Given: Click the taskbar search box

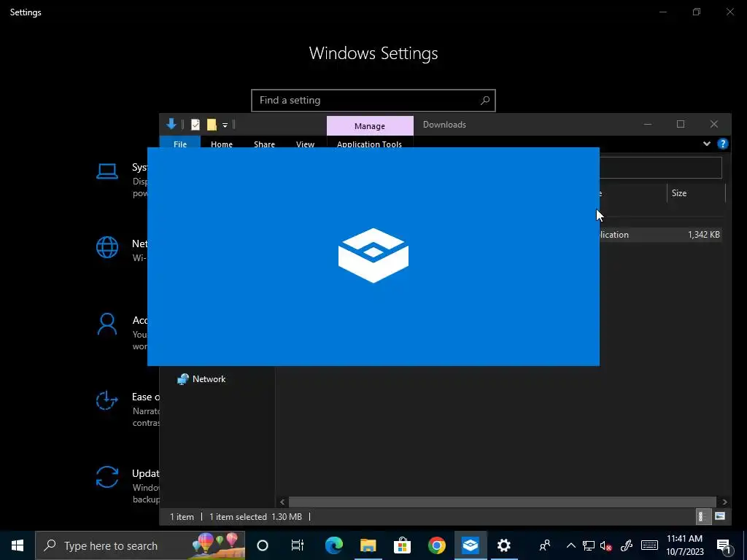Looking at the screenshot, I should click(x=141, y=545).
